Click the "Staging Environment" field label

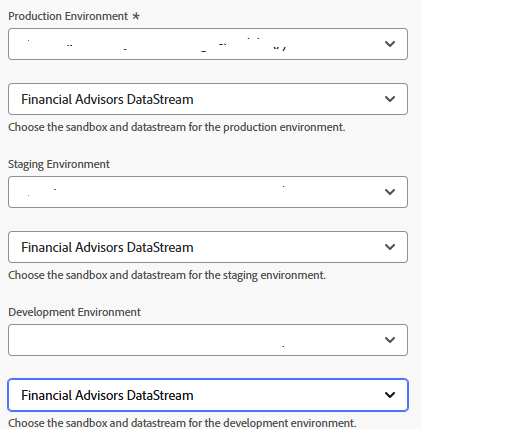click(x=59, y=164)
